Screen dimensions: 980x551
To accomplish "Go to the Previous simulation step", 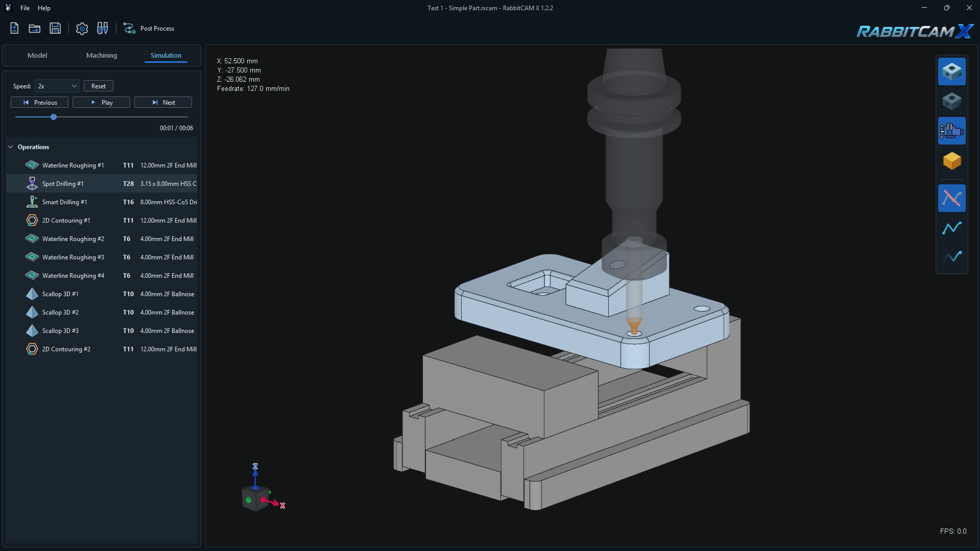I will [39, 102].
